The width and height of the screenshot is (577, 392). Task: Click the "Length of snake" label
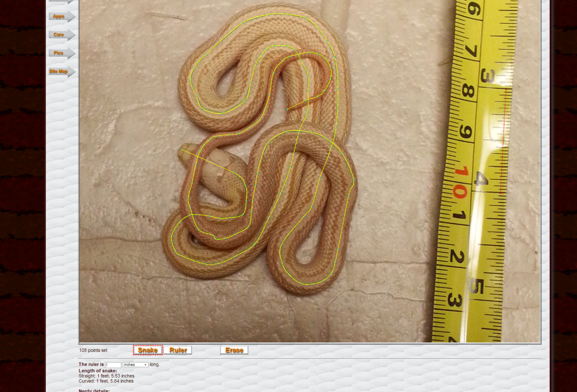(x=98, y=371)
